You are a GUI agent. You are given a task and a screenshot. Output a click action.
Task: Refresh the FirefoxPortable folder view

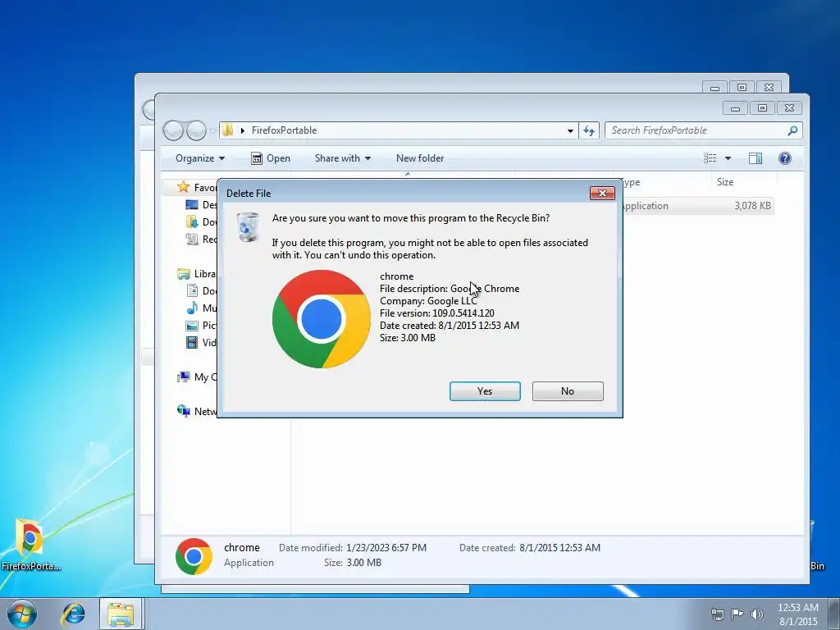pos(589,130)
